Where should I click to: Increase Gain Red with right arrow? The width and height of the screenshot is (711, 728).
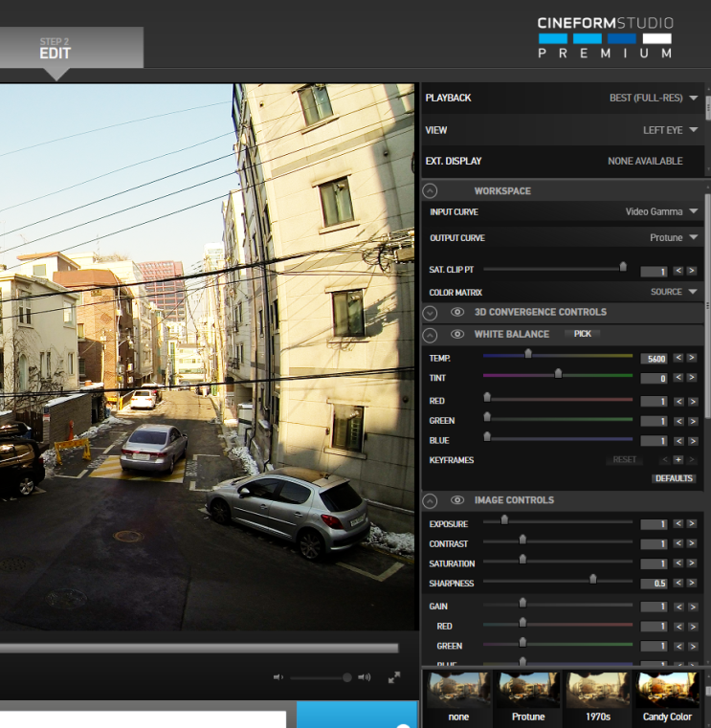(x=693, y=627)
